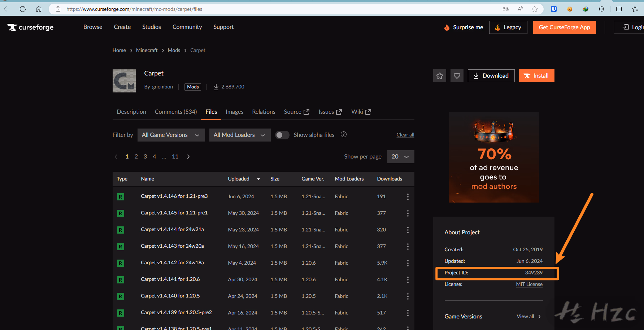Viewport: 644px width, 330px height.
Task: Open the Browse menu
Action: click(93, 27)
